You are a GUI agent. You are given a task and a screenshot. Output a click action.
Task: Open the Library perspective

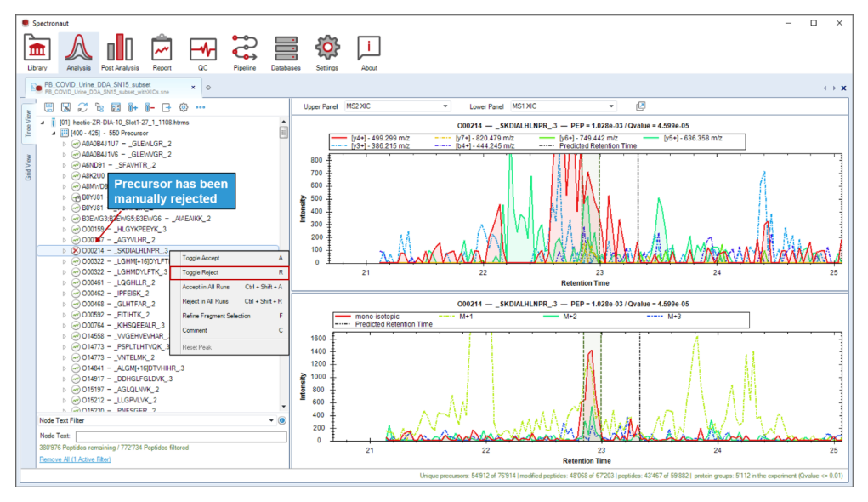[x=37, y=53]
